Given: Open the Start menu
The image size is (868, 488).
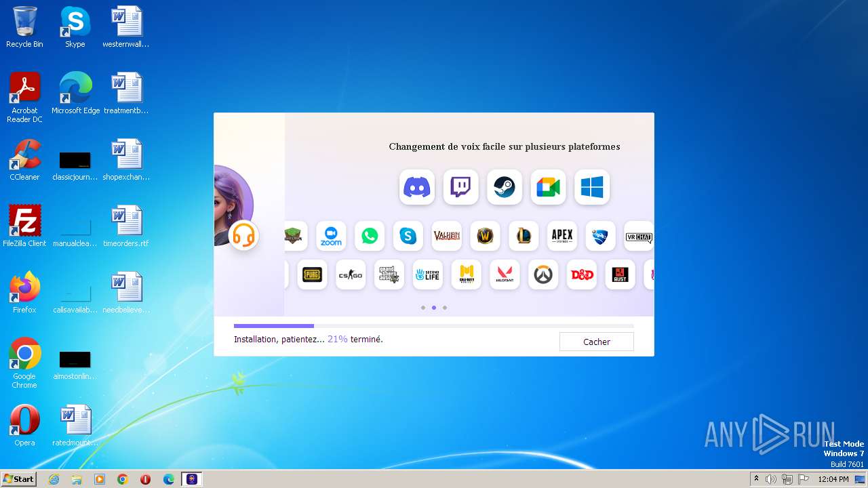Looking at the screenshot, I should coord(19,479).
